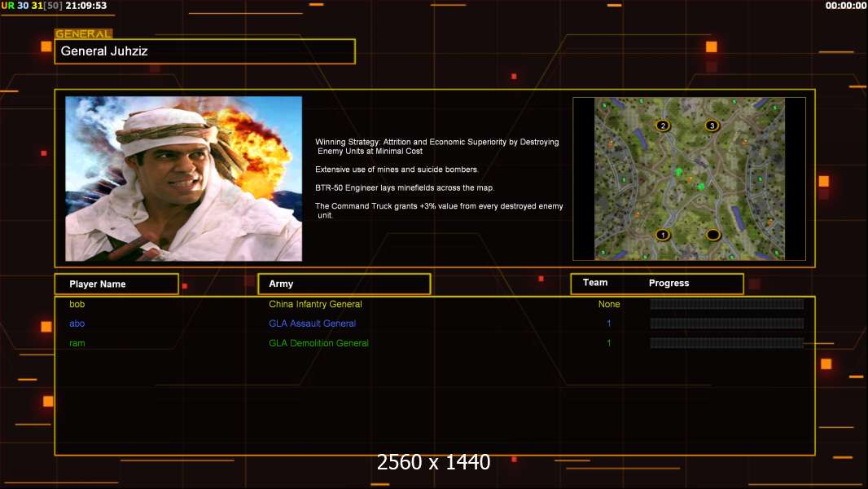This screenshot has height=489, width=868.
Task: Click start position 1 on the minimap
Action: tap(663, 235)
